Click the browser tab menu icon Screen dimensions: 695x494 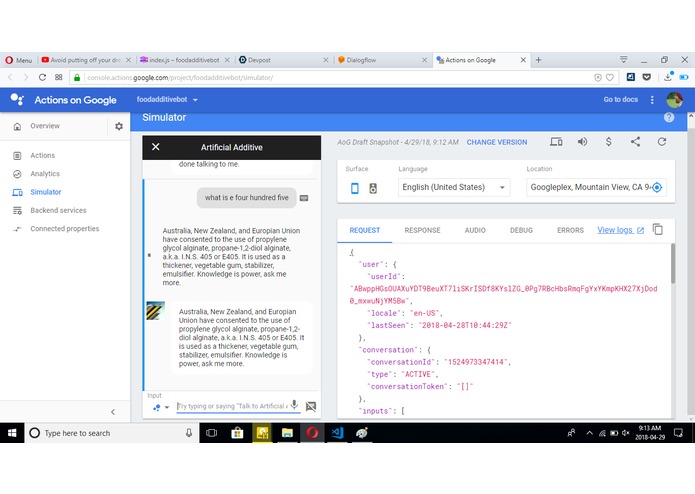click(x=624, y=59)
